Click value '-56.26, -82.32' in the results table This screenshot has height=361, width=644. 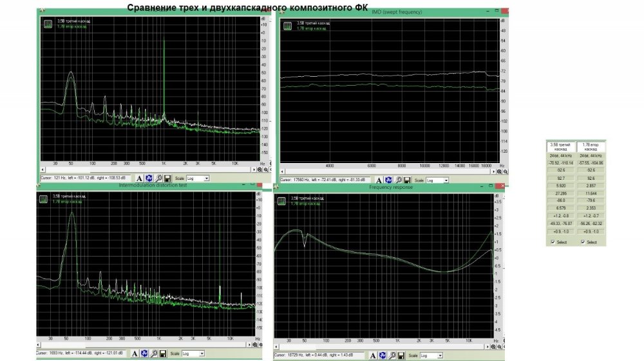click(591, 224)
